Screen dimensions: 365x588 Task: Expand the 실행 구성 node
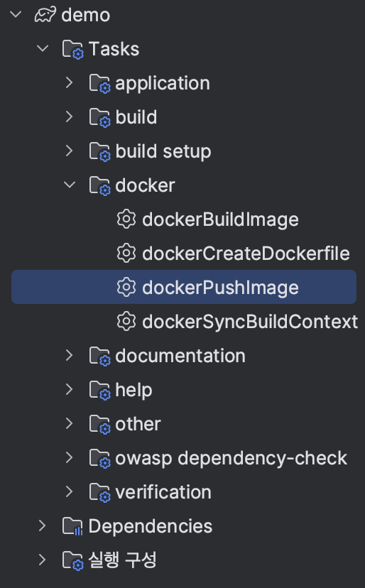(43, 560)
